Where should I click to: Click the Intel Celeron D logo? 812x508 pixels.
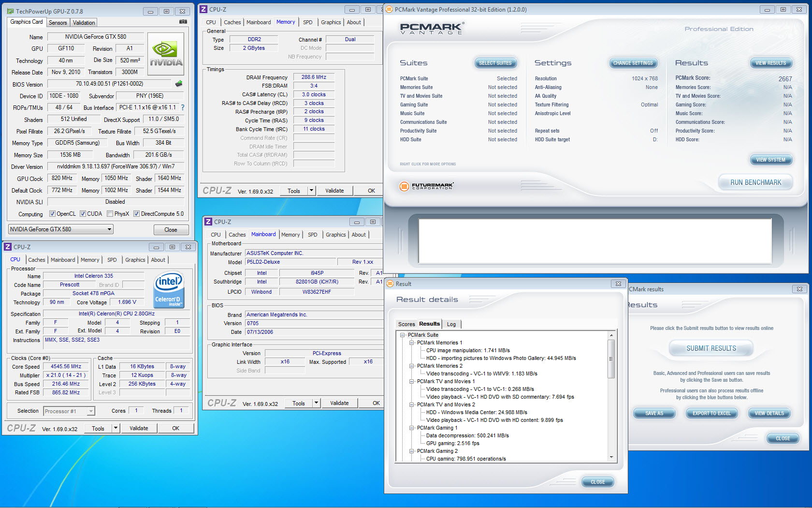click(x=169, y=290)
